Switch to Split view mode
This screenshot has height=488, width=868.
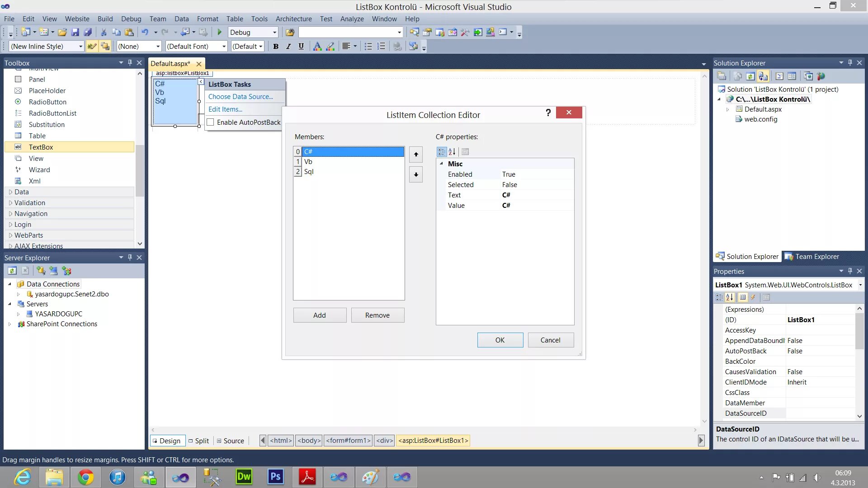click(199, 441)
